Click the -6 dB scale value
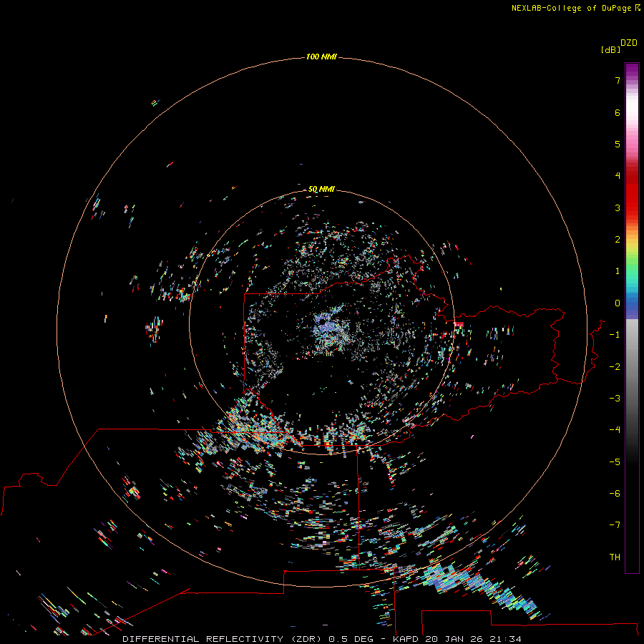This screenshot has height=644, width=644. pyautogui.click(x=615, y=494)
